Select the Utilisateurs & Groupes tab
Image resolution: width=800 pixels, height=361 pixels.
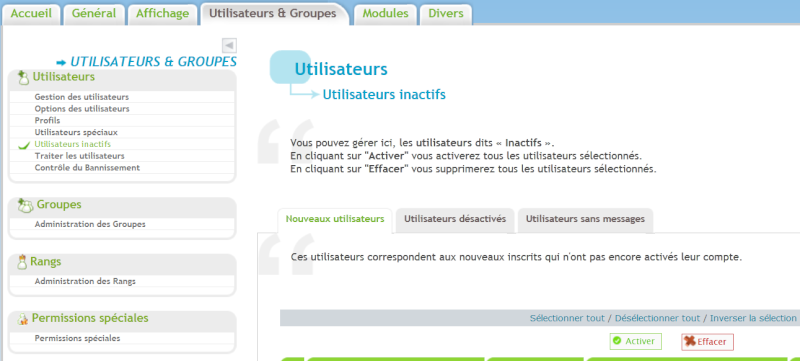click(273, 14)
